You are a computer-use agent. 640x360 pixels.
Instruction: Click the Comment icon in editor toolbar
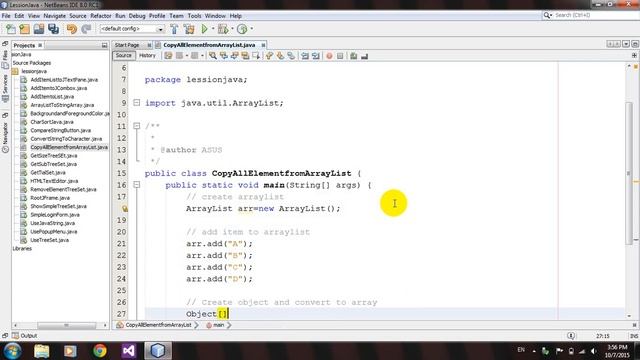[x=353, y=56]
